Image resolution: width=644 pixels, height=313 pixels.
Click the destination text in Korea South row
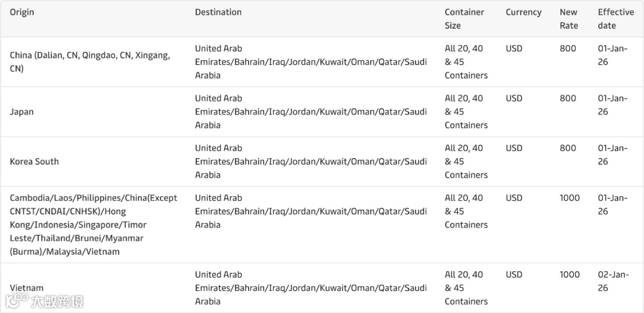(x=311, y=161)
